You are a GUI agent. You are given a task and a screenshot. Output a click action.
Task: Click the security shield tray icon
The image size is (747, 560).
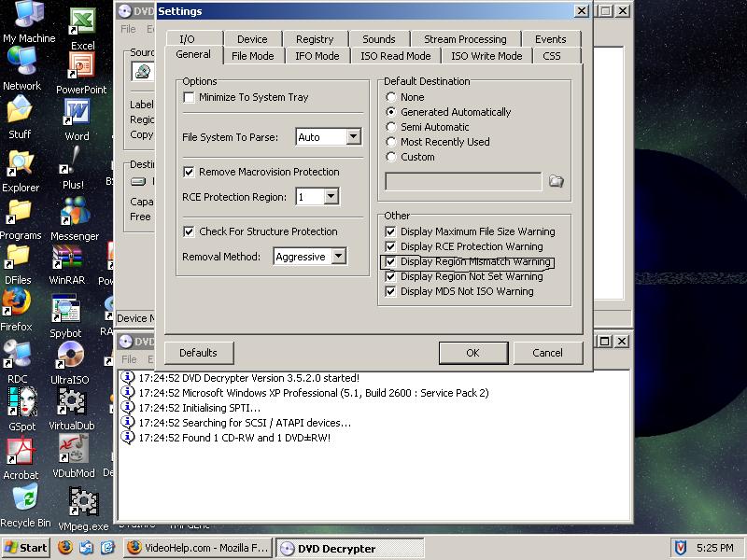tap(681, 548)
